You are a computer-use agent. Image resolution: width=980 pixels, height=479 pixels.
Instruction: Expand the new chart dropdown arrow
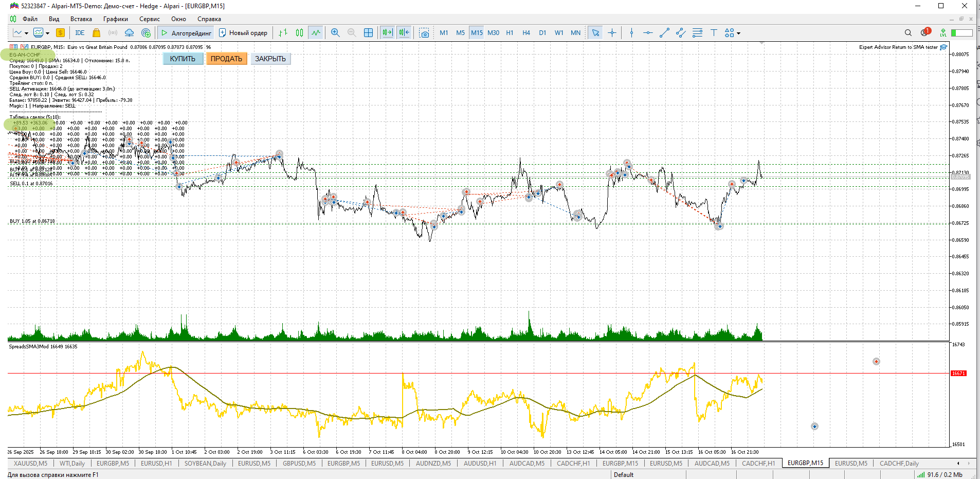[26, 33]
